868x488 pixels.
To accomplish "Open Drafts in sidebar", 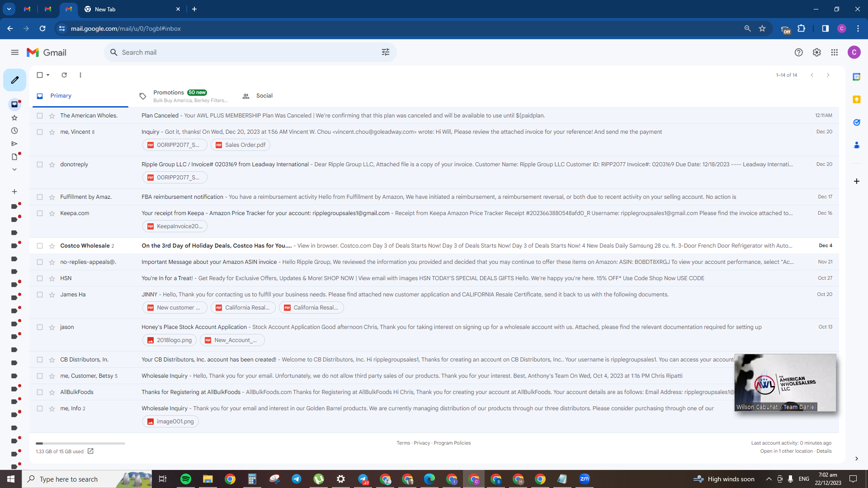I will coord(14,157).
